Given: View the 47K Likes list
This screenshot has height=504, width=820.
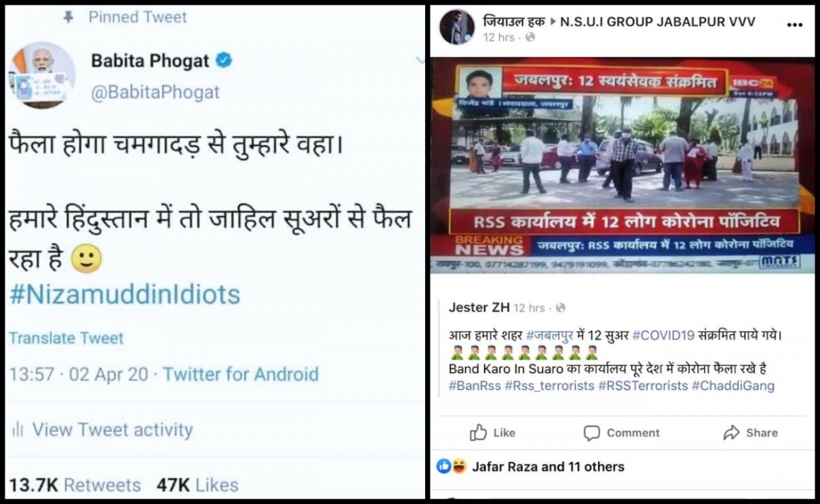Looking at the screenshot, I should tap(197, 485).
